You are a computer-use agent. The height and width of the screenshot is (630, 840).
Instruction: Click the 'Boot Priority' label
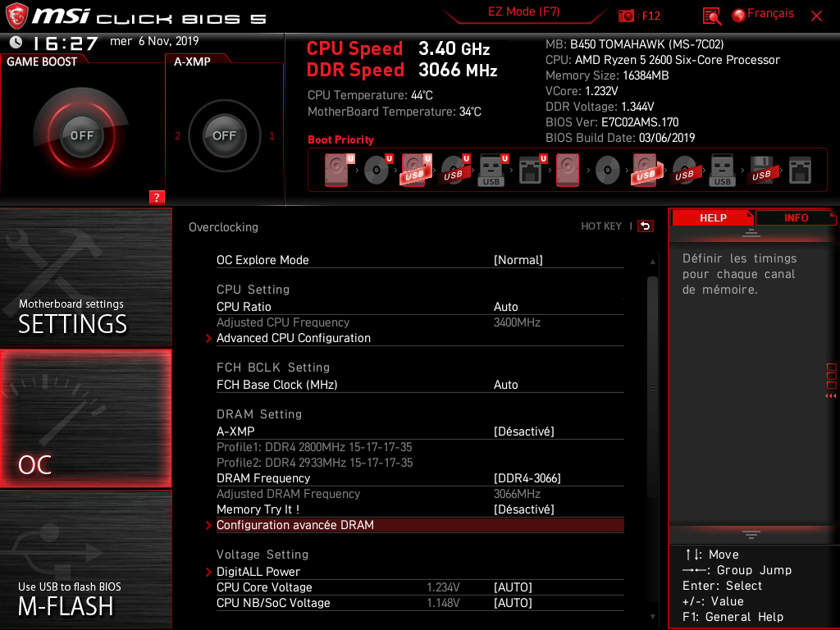[x=340, y=139]
